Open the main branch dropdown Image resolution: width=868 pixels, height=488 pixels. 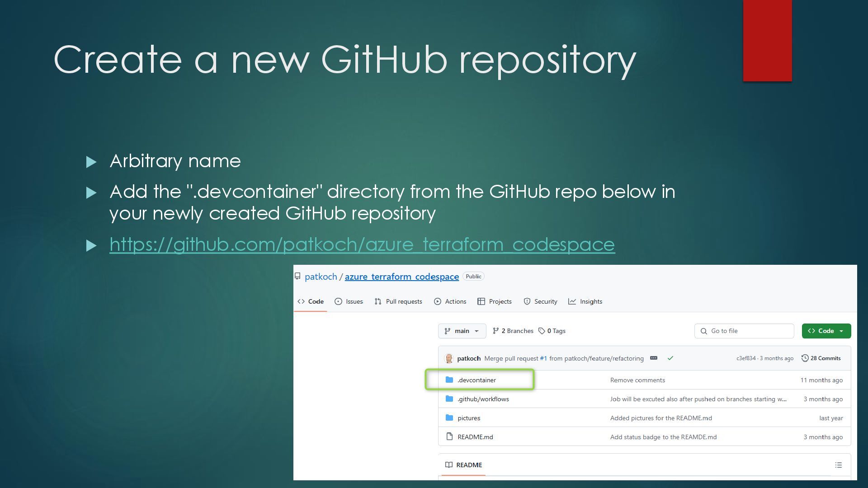tap(462, 331)
